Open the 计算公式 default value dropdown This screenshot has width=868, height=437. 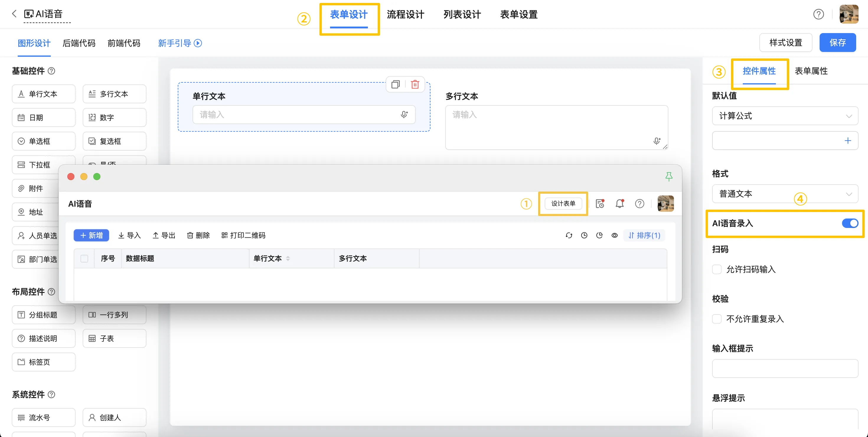click(x=785, y=116)
